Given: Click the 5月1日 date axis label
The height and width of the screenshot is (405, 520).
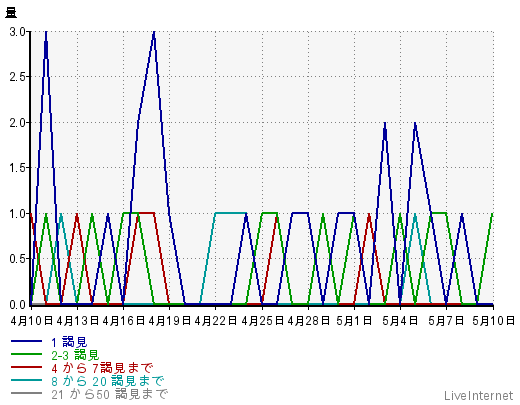Looking at the screenshot, I should click(x=354, y=321).
